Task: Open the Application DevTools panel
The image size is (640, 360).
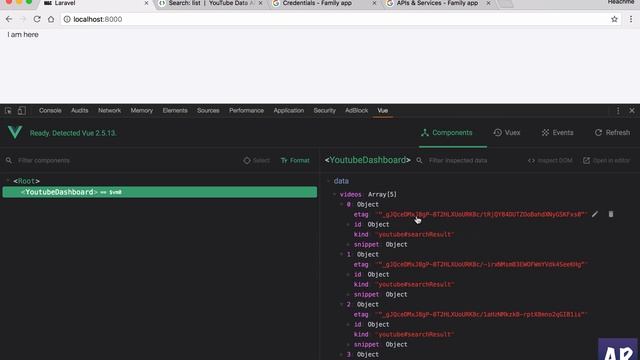Action: (289, 111)
